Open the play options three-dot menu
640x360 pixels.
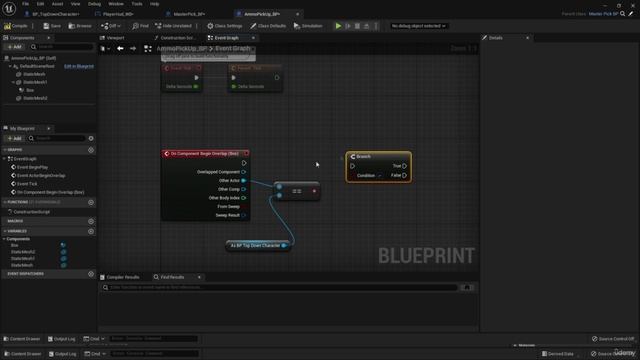pyautogui.click(x=376, y=26)
